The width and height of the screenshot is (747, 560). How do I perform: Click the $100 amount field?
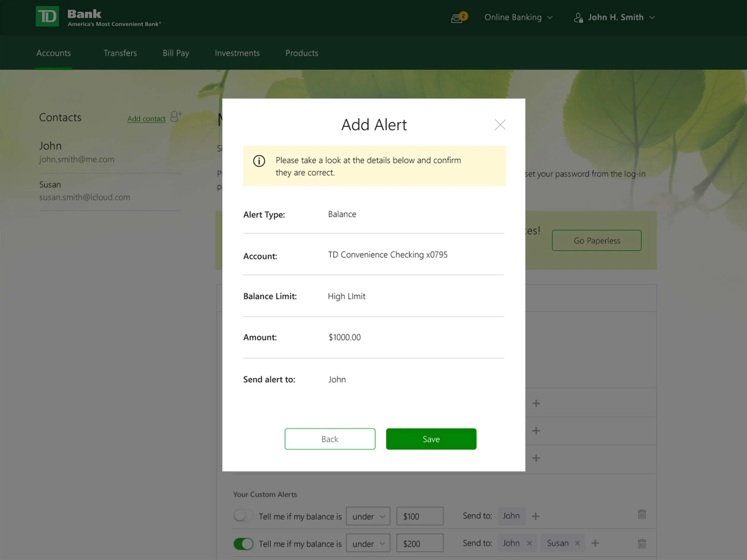[420, 516]
